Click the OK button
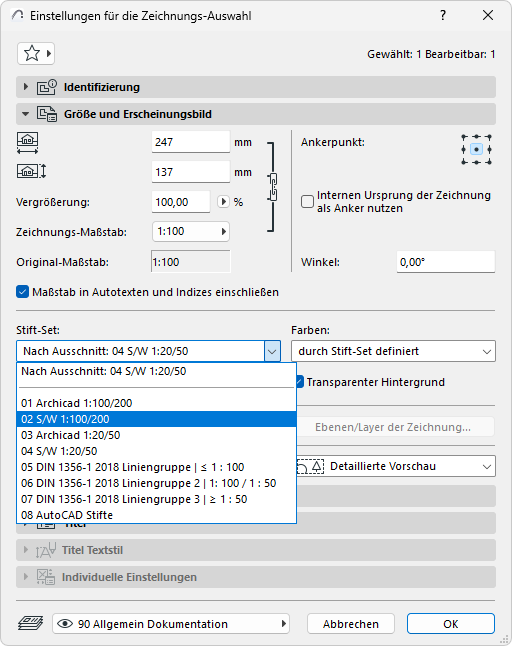The image size is (512, 646). tap(451, 624)
